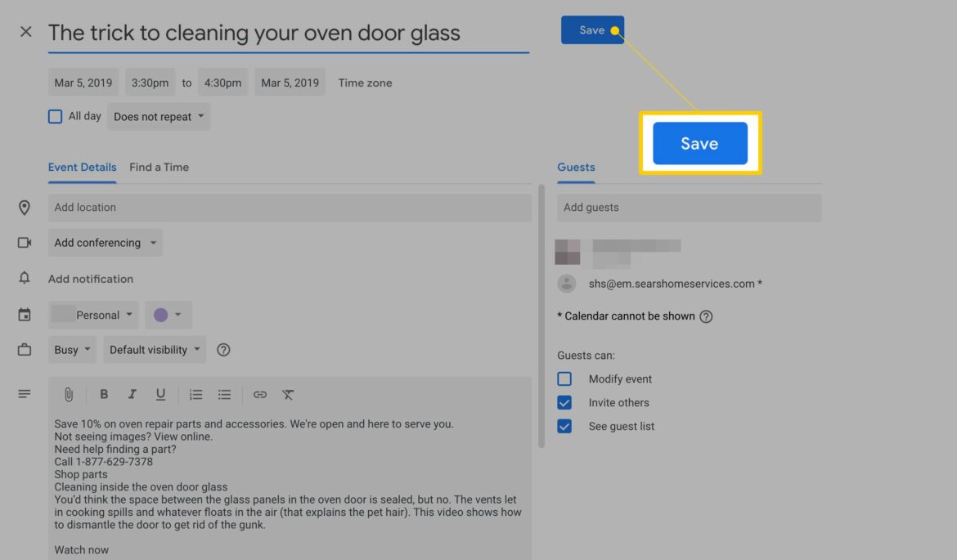Open the purple event color picker

(168, 315)
